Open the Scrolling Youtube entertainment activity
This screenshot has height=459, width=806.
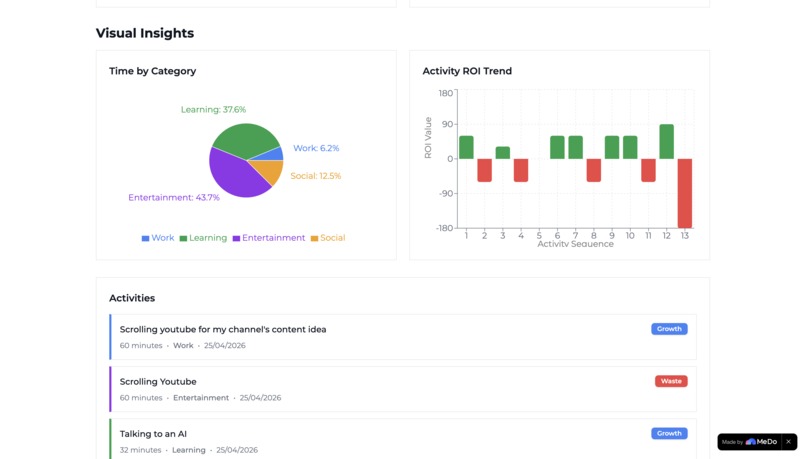(403, 389)
